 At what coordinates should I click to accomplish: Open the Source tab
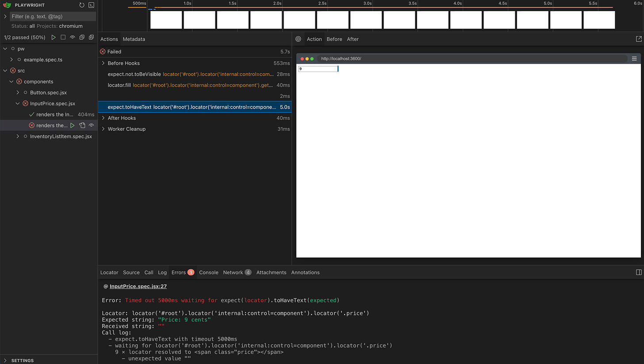click(x=131, y=272)
